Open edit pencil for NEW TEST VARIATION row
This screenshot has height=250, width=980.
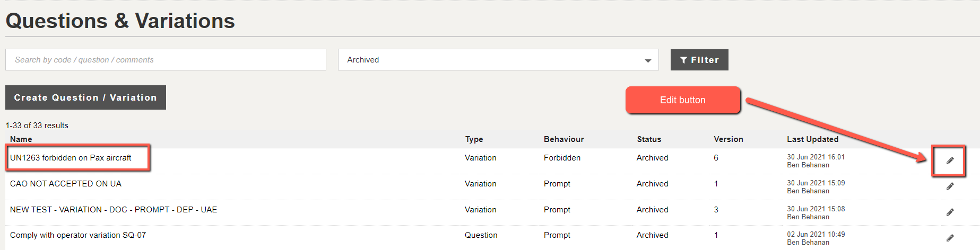coord(950,212)
